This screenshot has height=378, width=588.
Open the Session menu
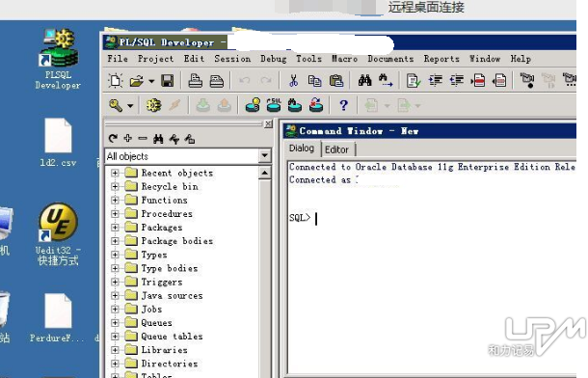coord(232,59)
